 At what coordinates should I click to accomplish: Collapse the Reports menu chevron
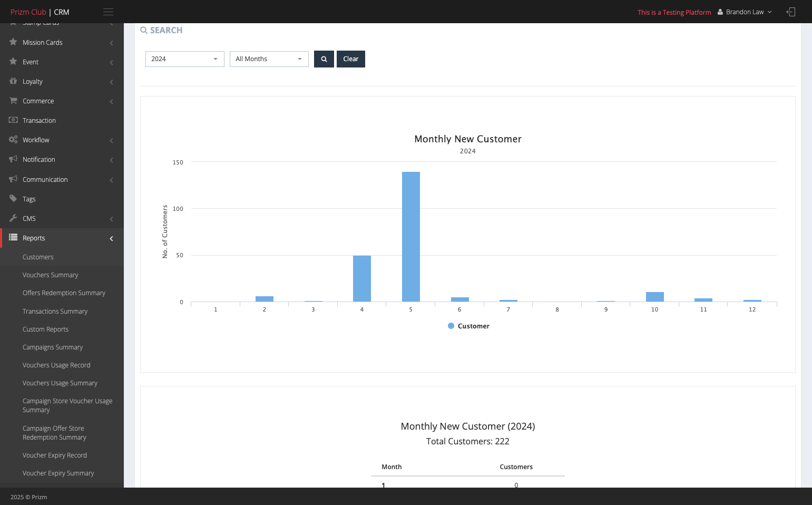111,239
